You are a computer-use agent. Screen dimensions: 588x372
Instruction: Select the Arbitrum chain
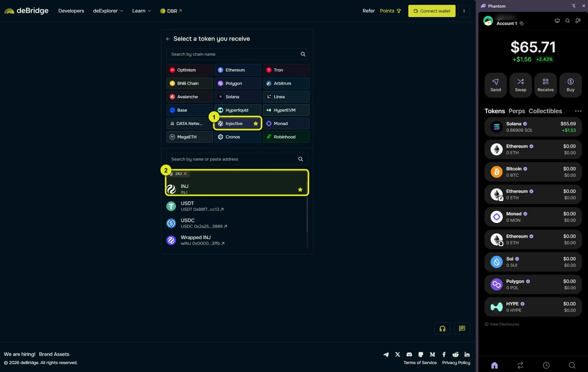pyautogui.click(x=286, y=84)
